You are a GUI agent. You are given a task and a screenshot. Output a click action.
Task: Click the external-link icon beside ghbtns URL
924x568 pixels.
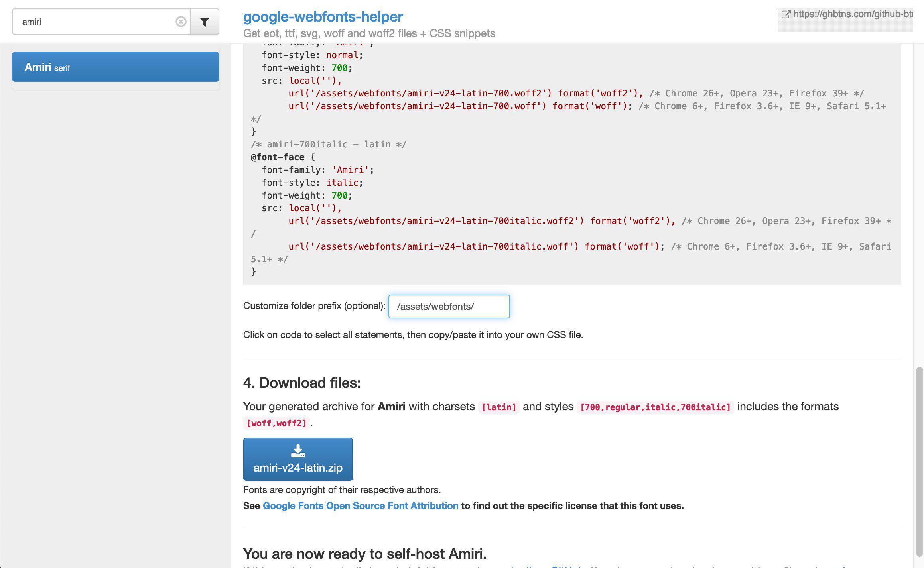[786, 14]
